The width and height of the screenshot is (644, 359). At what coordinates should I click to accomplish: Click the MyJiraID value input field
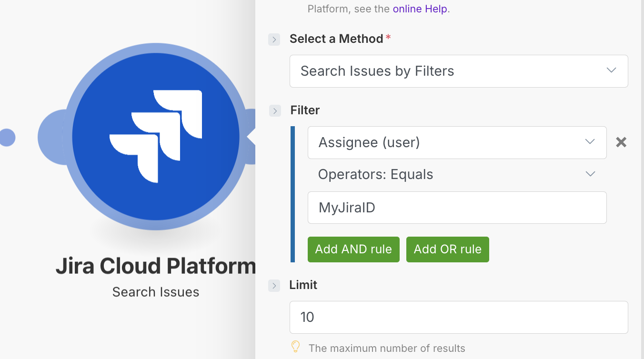(x=457, y=208)
